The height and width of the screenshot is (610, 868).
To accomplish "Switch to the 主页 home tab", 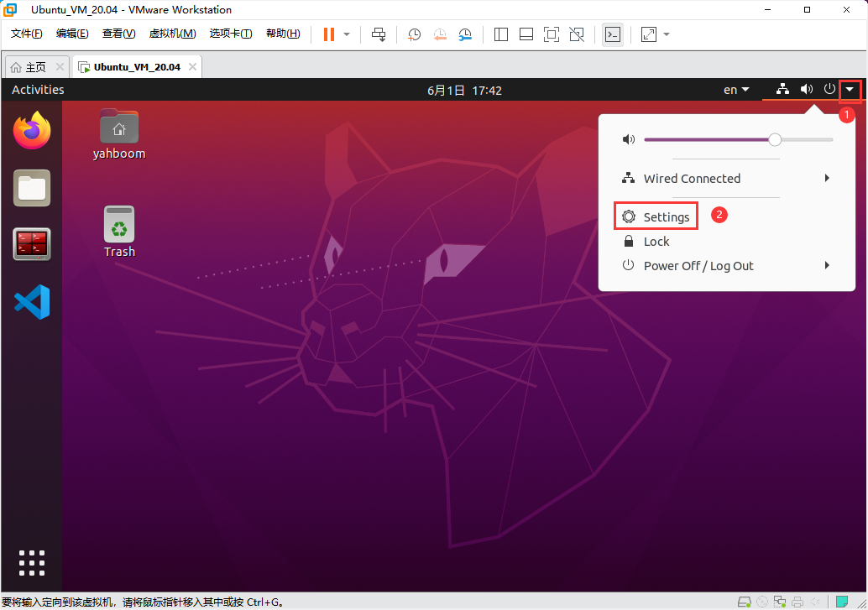I will [x=35, y=67].
